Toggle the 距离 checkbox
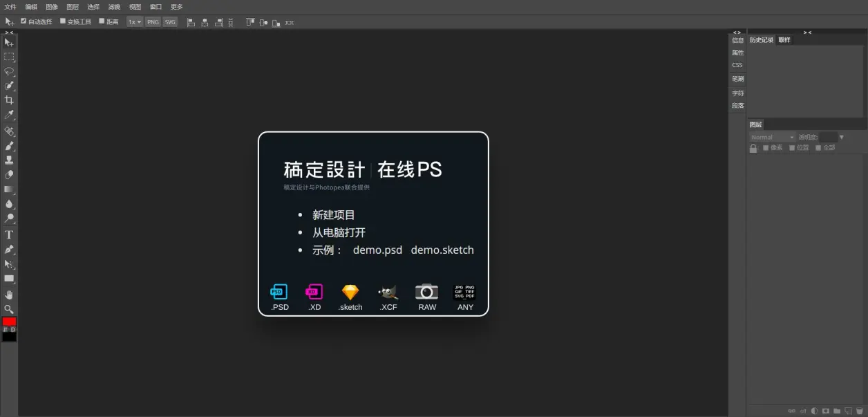868x417 pixels. pos(102,21)
